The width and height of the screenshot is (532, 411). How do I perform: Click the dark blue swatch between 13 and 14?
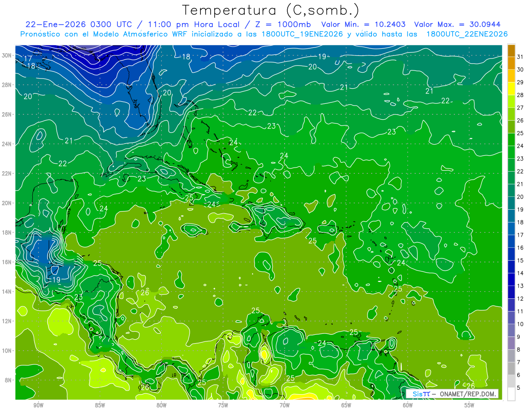click(x=511, y=280)
